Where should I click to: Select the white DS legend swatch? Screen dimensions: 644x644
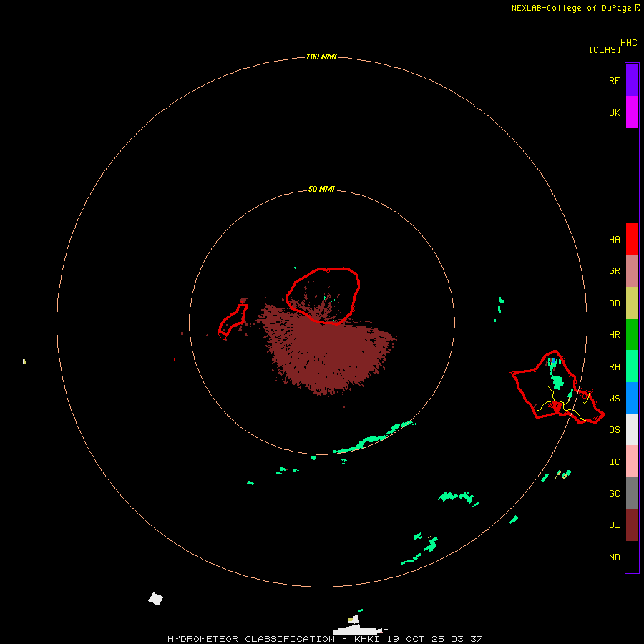(632, 429)
